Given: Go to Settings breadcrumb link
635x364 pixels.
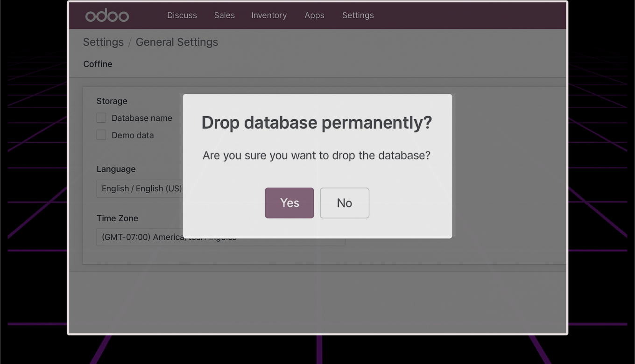Looking at the screenshot, I should tap(103, 42).
